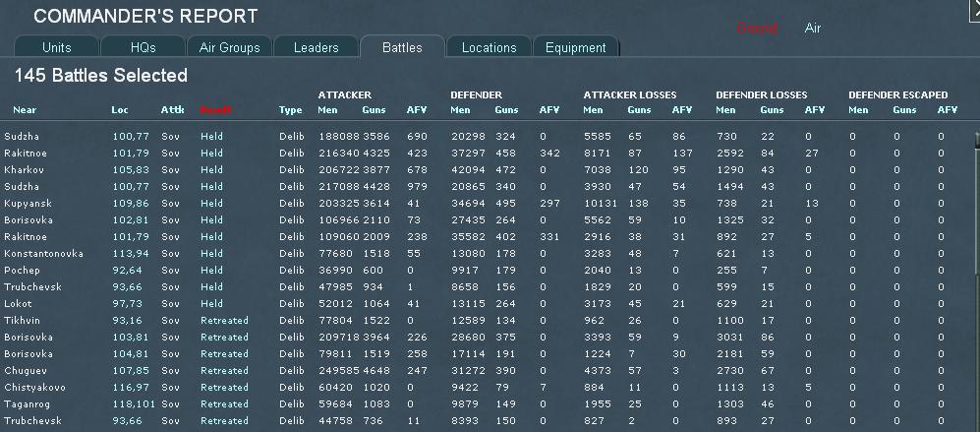Sort by Defender AFV column
This screenshot has height=432, width=980.
click(x=549, y=110)
